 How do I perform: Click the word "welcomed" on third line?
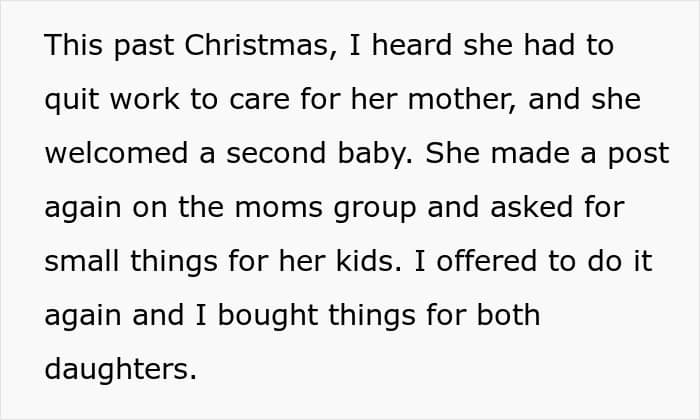116,153
